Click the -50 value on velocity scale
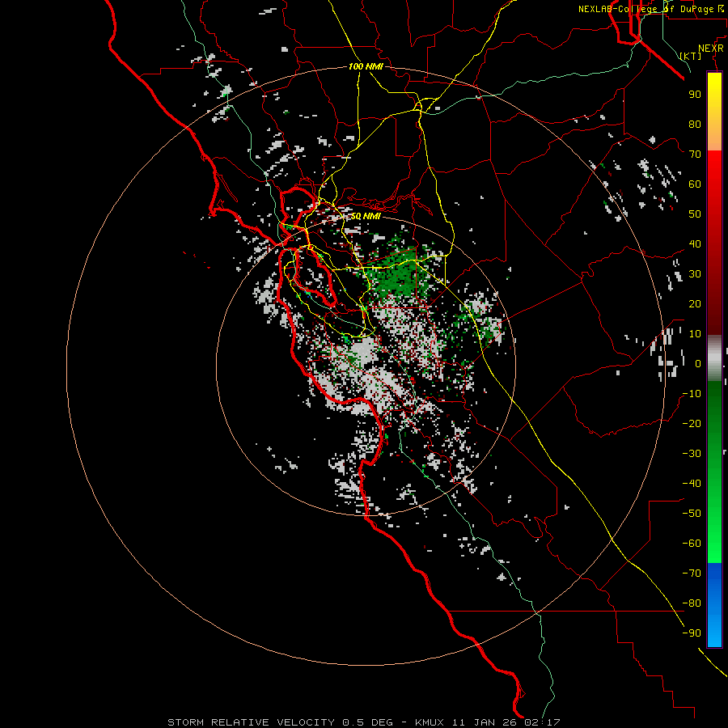The width and height of the screenshot is (728, 728). (x=692, y=514)
